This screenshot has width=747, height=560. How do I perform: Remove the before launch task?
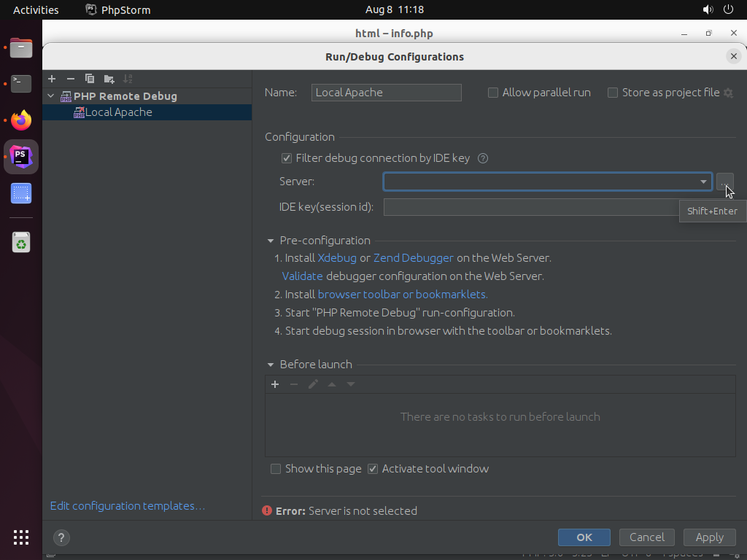click(294, 384)
